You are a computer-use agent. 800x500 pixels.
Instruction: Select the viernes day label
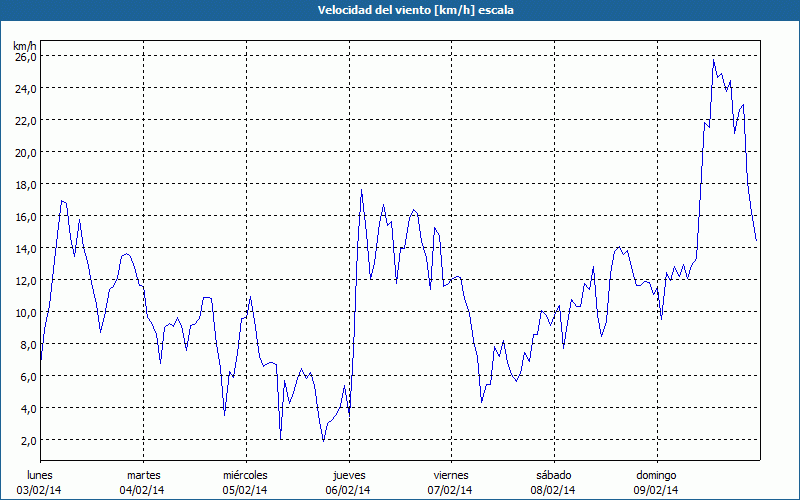point(451,475)
